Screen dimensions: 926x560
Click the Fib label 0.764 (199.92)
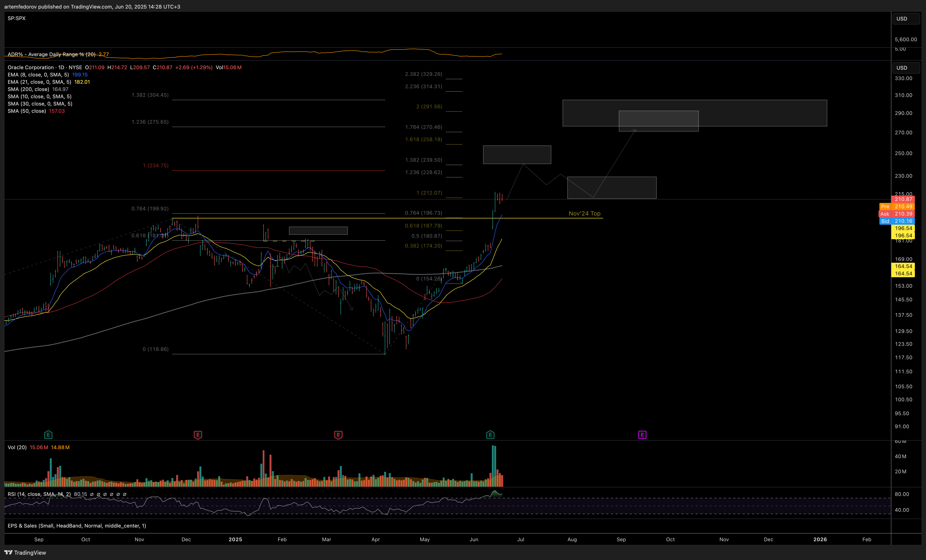150,208
